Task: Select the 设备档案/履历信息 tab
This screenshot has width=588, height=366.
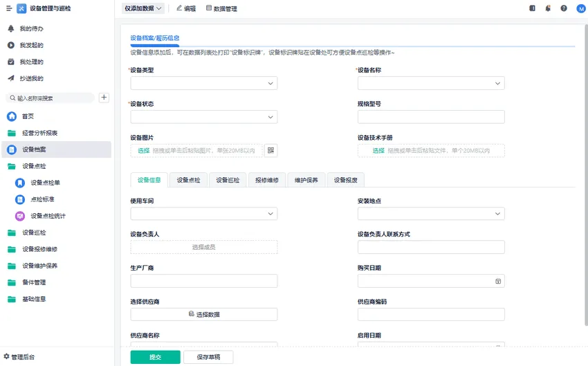Action: coord(154,38)
